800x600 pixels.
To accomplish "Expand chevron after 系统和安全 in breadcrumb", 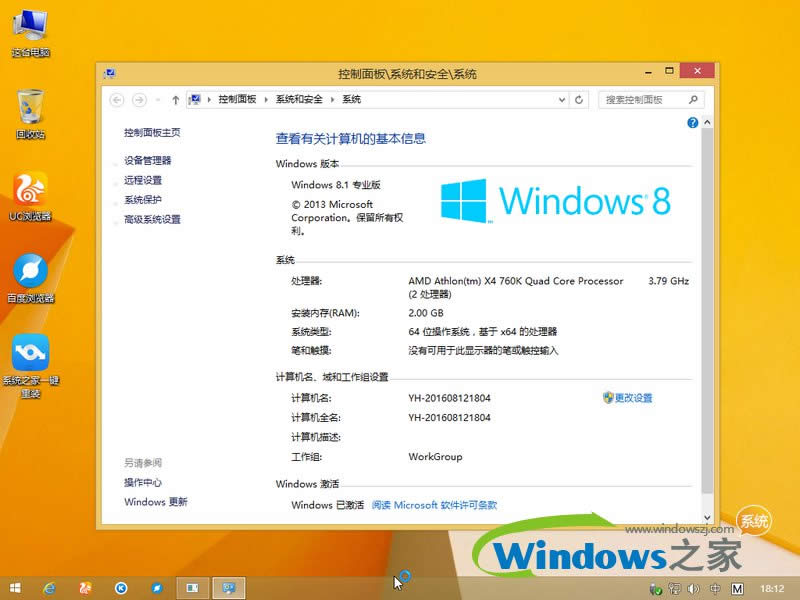I will (332, 99).
